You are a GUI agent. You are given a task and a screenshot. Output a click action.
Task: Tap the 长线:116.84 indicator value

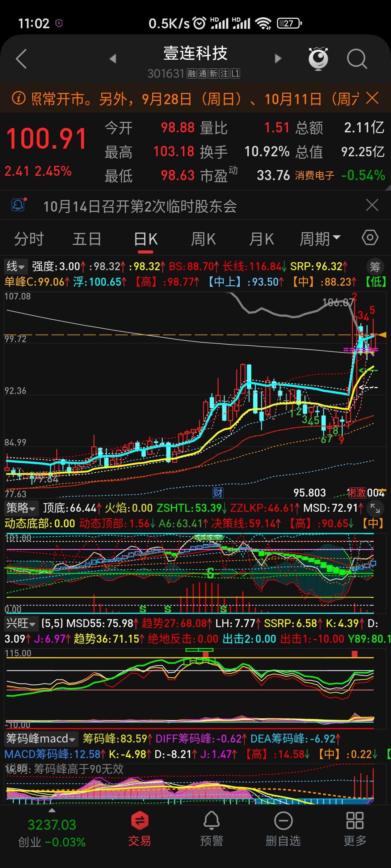pos(255,267)
